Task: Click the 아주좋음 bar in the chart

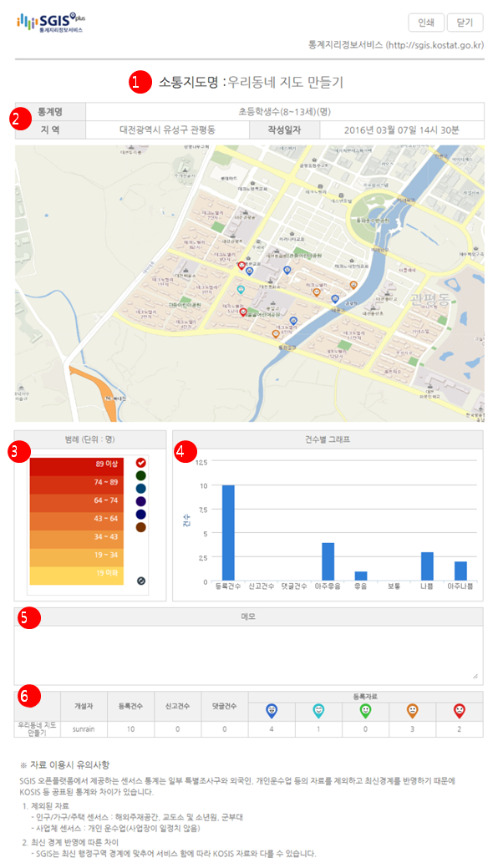Action: point(328,561)
